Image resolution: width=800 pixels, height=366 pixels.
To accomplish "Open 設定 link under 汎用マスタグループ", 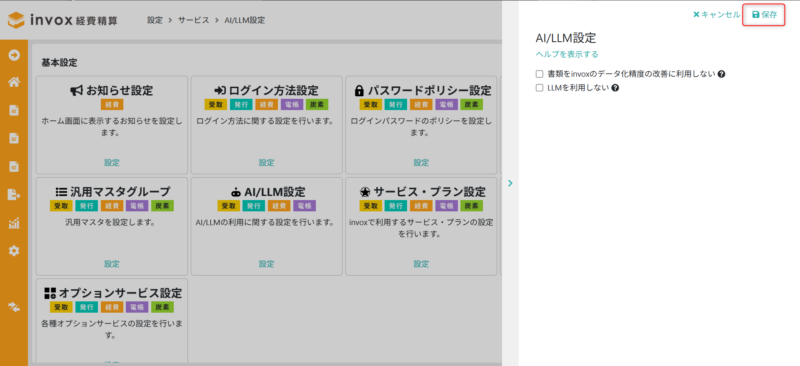I will [112, 264].
